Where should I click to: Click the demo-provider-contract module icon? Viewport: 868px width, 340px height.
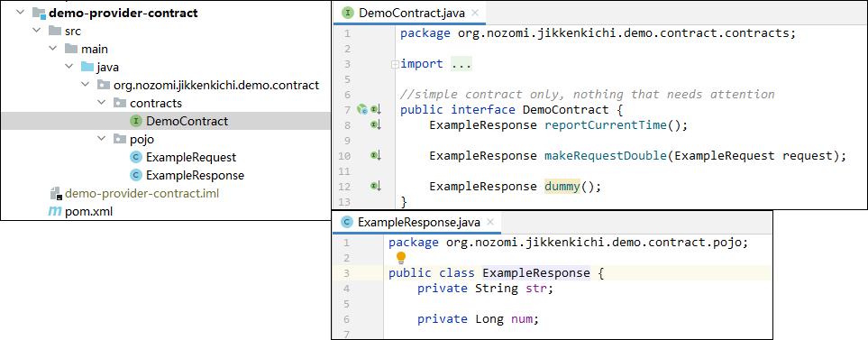pyautogui.click(x=40, y=14)
